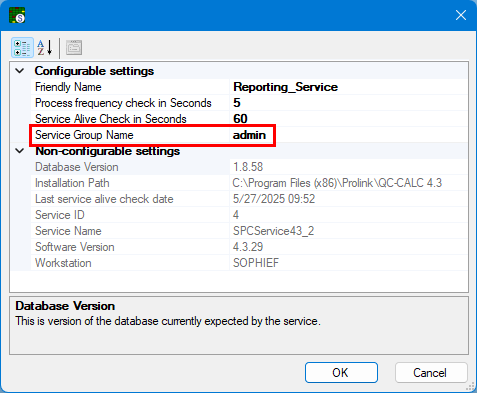This screenshot has width=477, height=393.
Task: Click the application icon in title bar
Action: [x=17, y=15]
